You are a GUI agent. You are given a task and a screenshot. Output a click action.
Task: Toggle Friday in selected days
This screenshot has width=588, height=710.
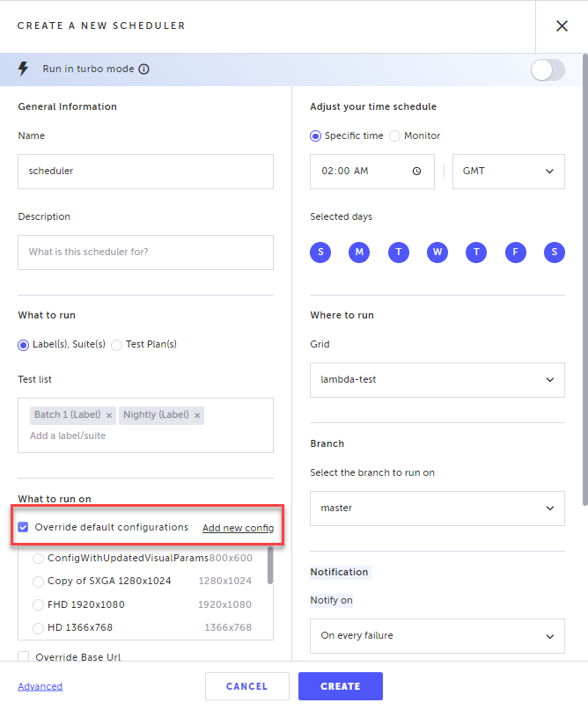(x=515, y=253)
